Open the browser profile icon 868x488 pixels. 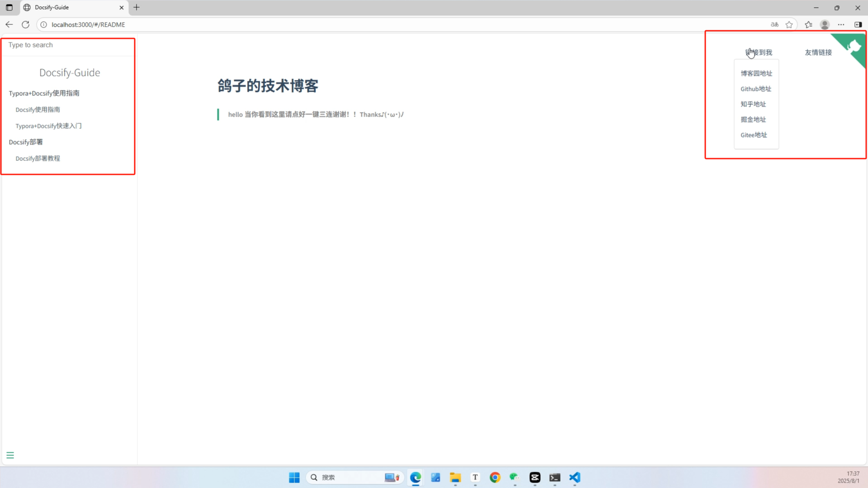click(x=825, y=24)
